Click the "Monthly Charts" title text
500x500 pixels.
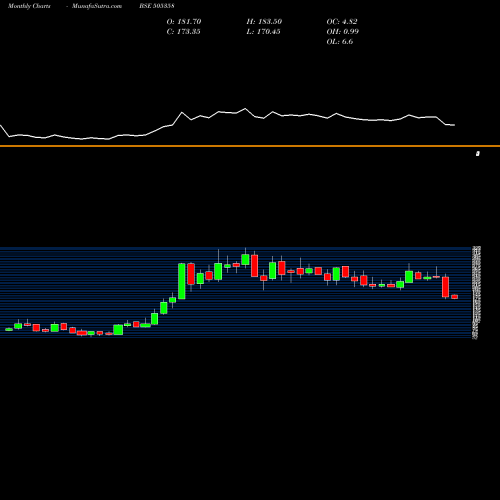pyautogui.click(x=29, y=6)
